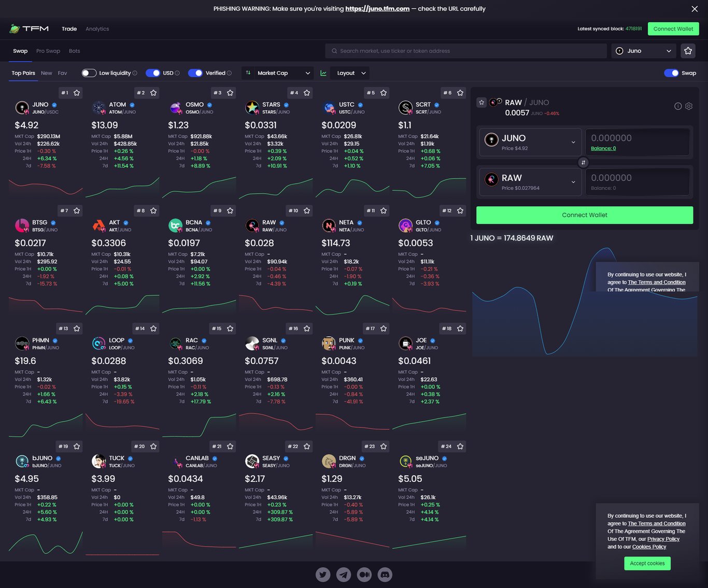Star the NETA/JUNO card

tap(384, 211)
